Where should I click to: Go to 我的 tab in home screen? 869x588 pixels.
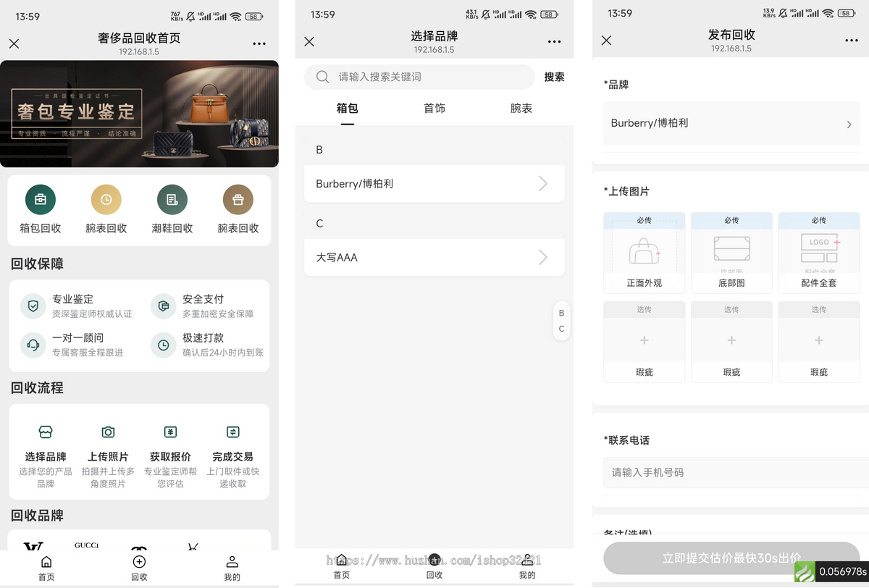232,568
